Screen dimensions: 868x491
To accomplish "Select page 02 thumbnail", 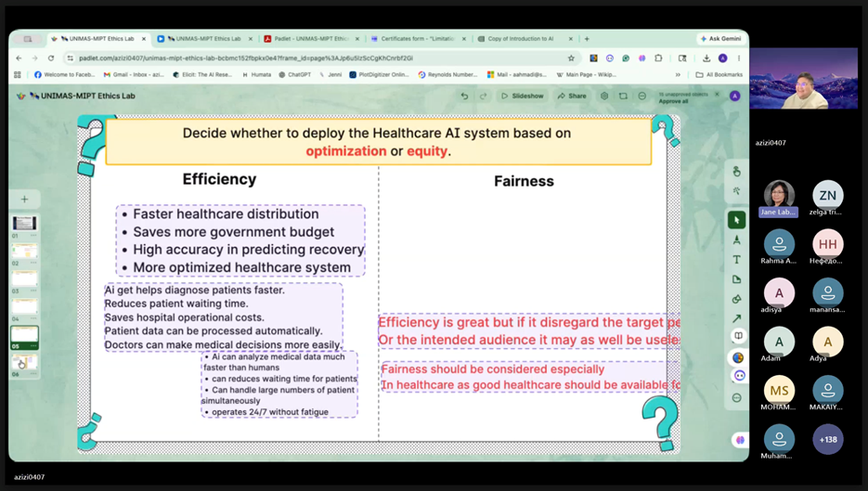I will pyautogui.click(x=25, y=251).
